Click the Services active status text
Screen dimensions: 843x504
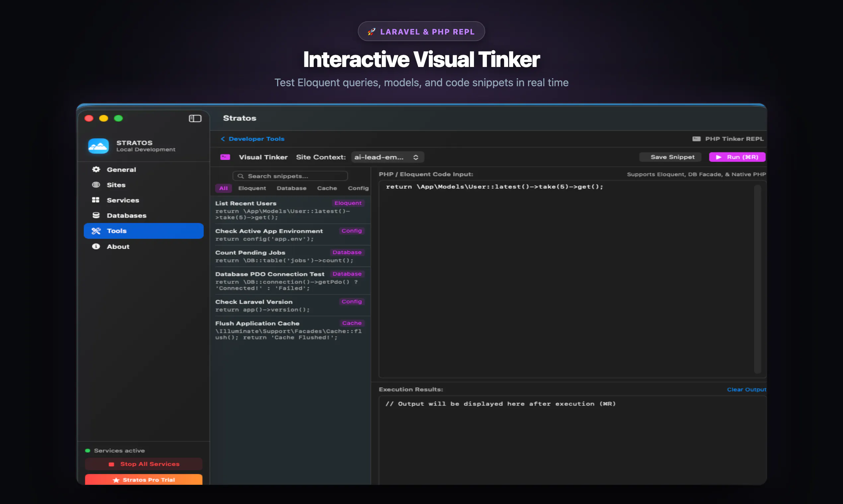119,450
